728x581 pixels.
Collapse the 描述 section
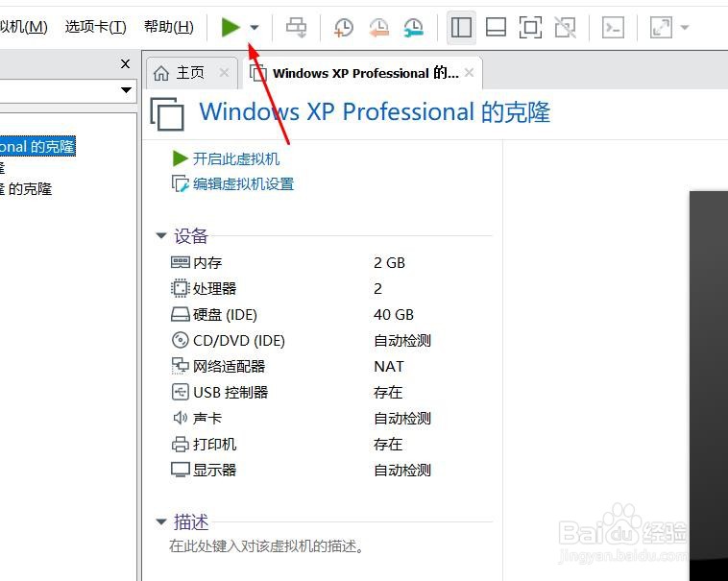[x=161, y=521]
